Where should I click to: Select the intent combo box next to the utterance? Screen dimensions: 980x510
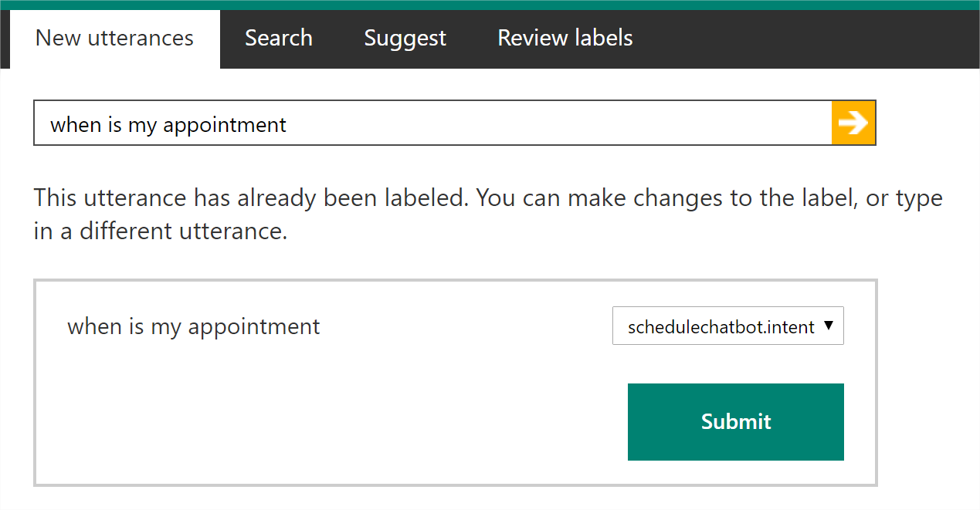click(x=727, y=326)
